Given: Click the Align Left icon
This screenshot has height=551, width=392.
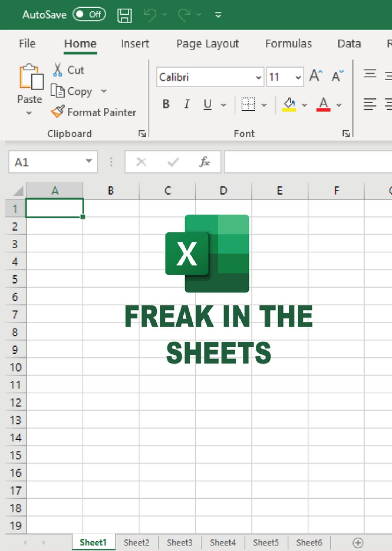Looking at the screenshot, I should point(370,104).
